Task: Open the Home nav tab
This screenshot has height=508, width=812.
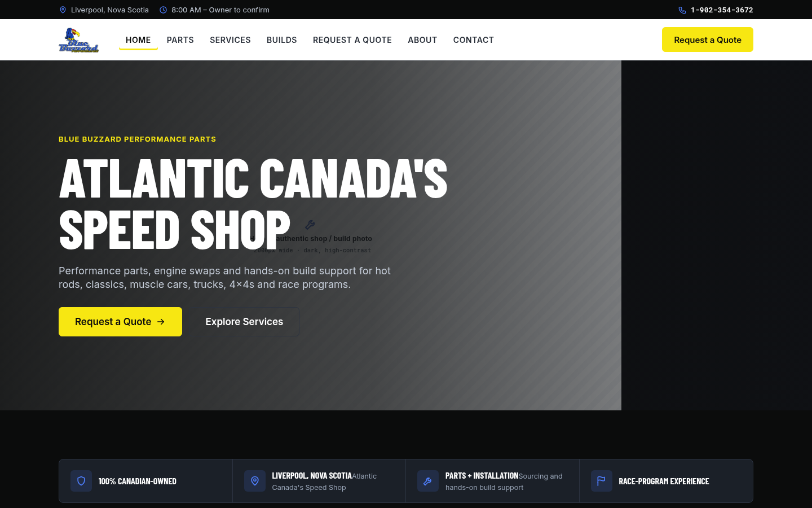Action: [x=138, y=40]
